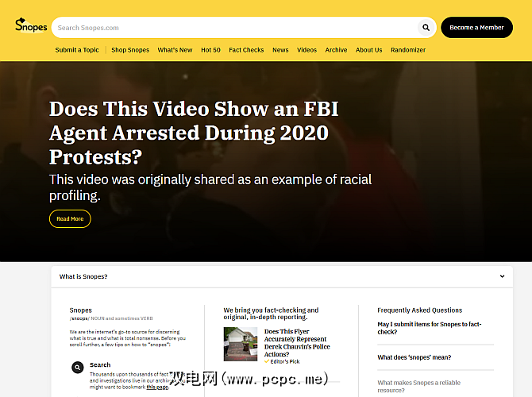The image size is (532, 397).
Task: Go to What's New section
Action: click(175, 50)
